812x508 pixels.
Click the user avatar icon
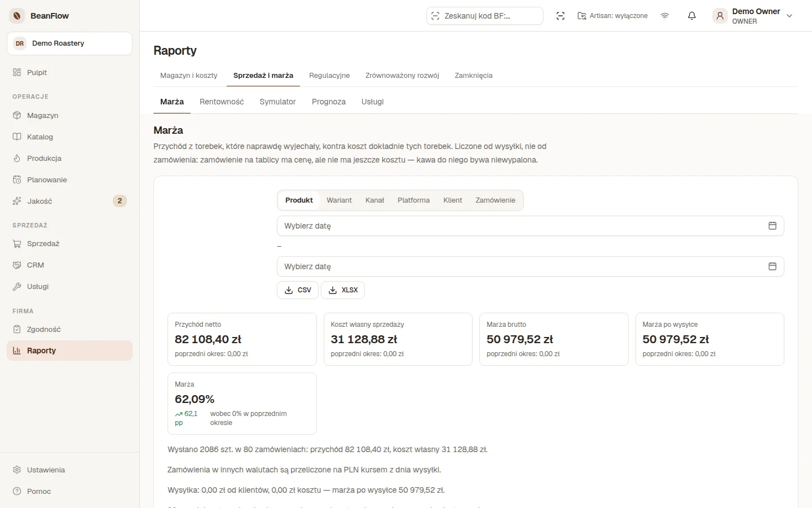tap(720, 16)
